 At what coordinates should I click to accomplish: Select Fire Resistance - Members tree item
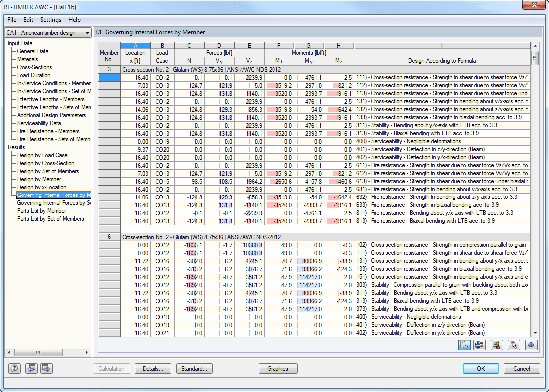[x=49, y=131]
